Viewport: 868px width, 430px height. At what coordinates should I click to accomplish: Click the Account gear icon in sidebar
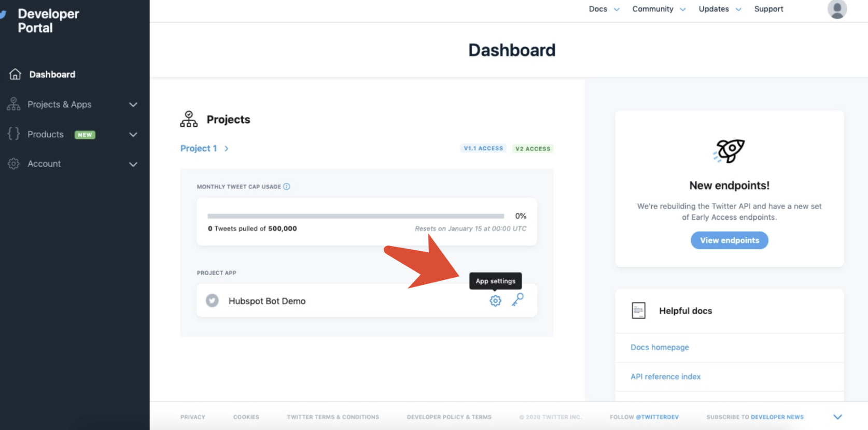[x=13, y=164]
